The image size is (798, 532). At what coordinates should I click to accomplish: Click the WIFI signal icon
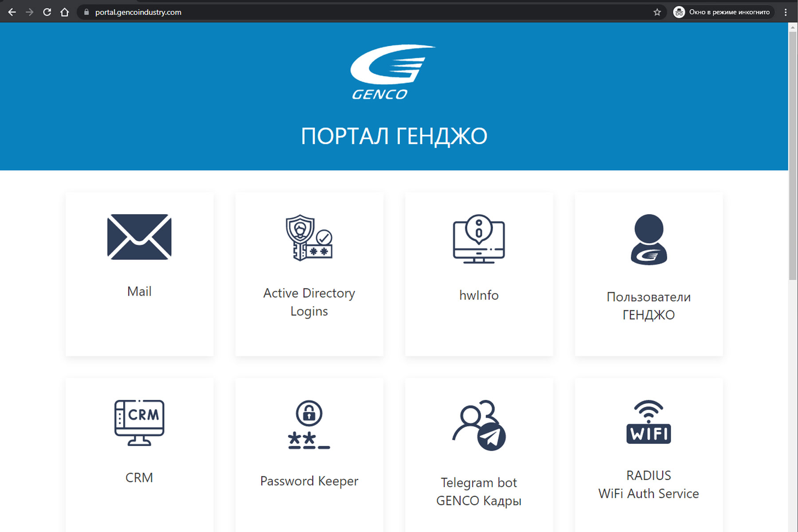(x=649, y=422)
